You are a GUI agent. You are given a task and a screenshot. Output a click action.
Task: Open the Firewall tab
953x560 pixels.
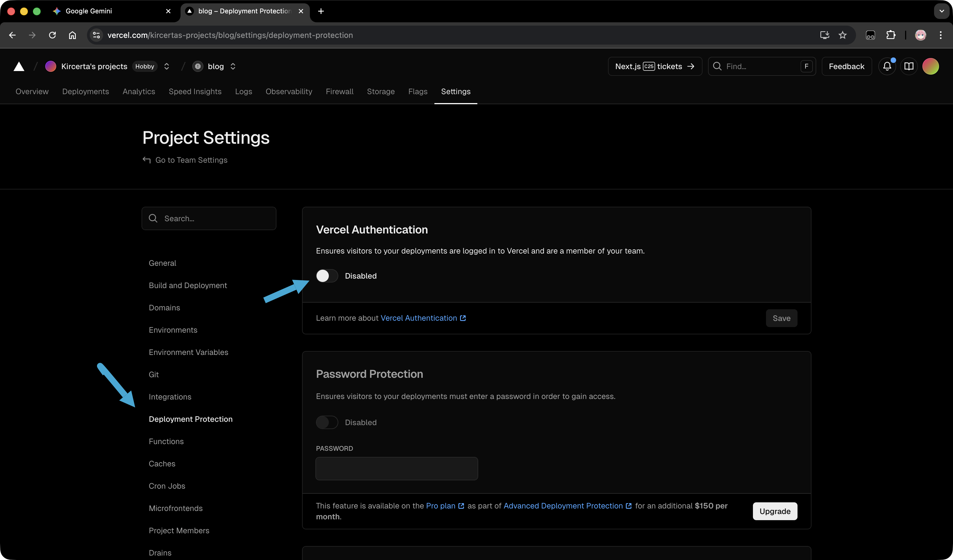pyautogui.click(x=339, y=91)
